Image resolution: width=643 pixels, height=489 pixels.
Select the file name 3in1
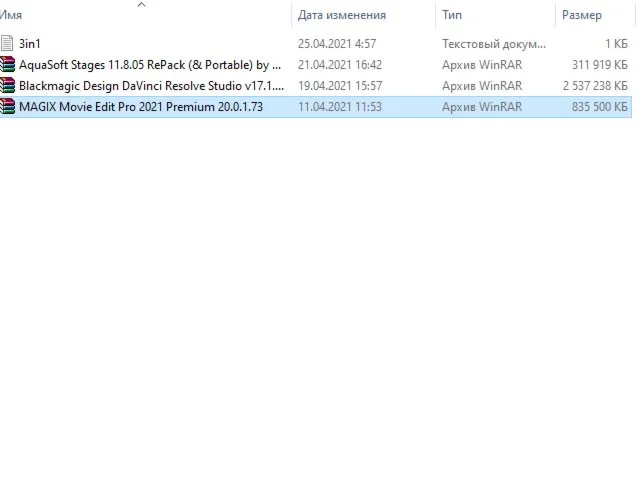click(x=30, y=43)
